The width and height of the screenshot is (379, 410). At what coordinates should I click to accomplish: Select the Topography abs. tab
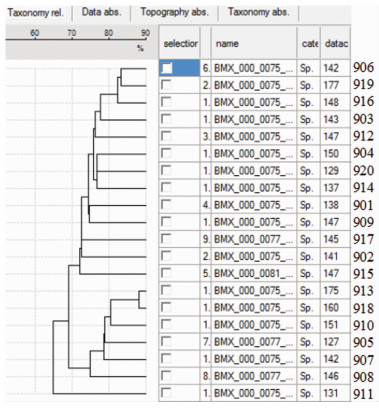tap(174, 12)
